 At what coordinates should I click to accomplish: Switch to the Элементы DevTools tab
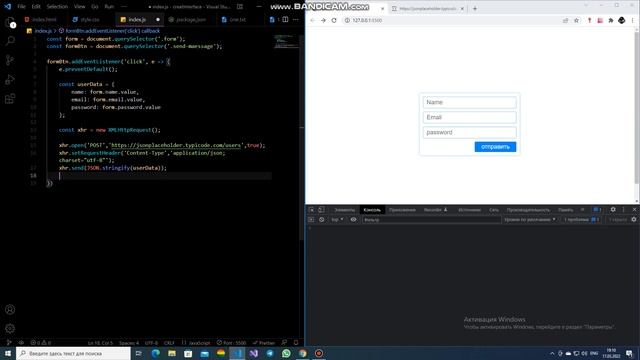click(344, 210)
